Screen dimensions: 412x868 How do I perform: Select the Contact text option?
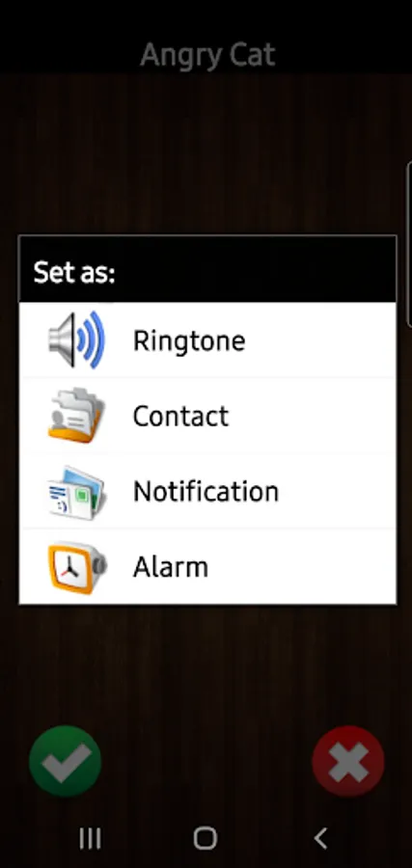click(x=180, y=416)
